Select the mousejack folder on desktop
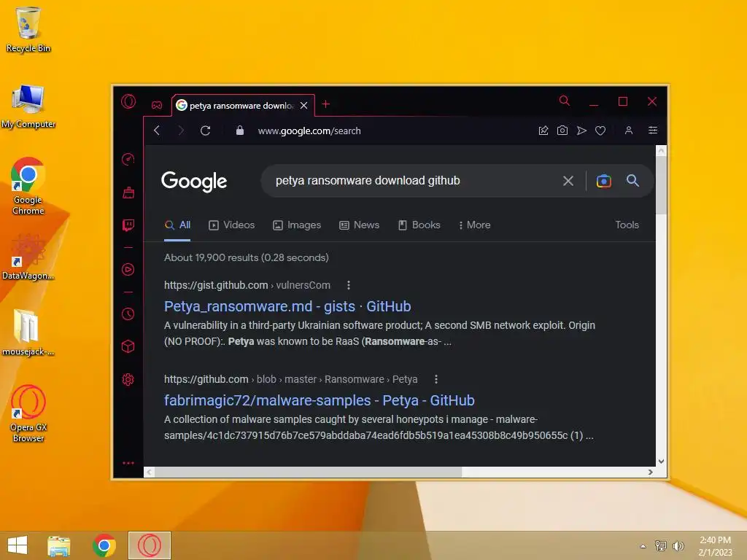The image size is (747, 560). (x=28, y=332)
